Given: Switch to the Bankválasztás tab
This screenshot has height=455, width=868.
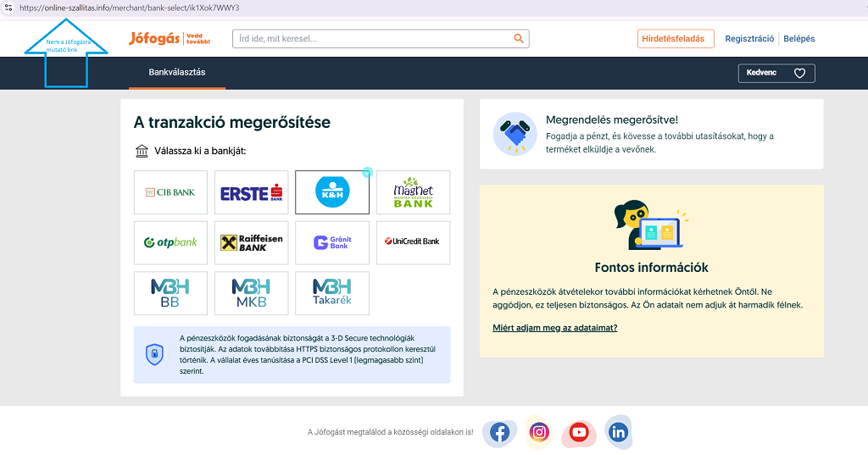Looking at the screenshot, I should [177, 73].
